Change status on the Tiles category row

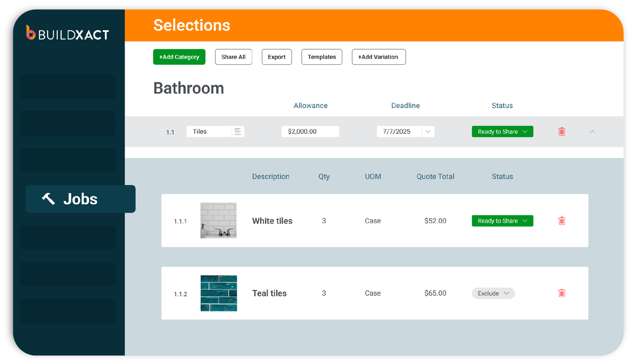[502, 131]
